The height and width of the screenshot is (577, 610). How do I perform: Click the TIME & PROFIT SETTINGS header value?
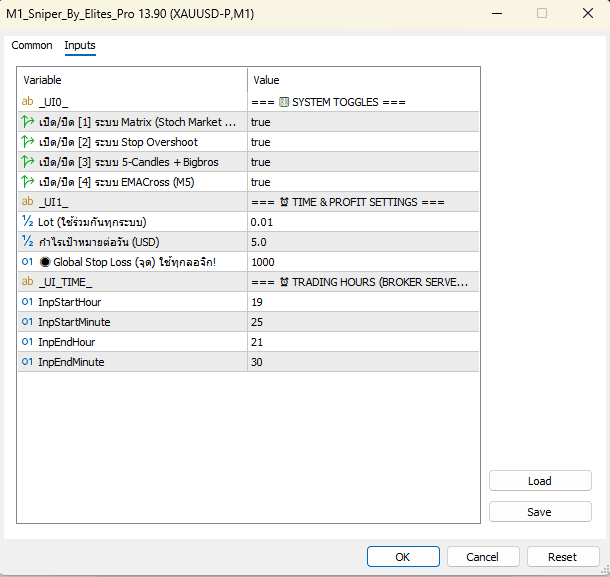tap(348, 202)
